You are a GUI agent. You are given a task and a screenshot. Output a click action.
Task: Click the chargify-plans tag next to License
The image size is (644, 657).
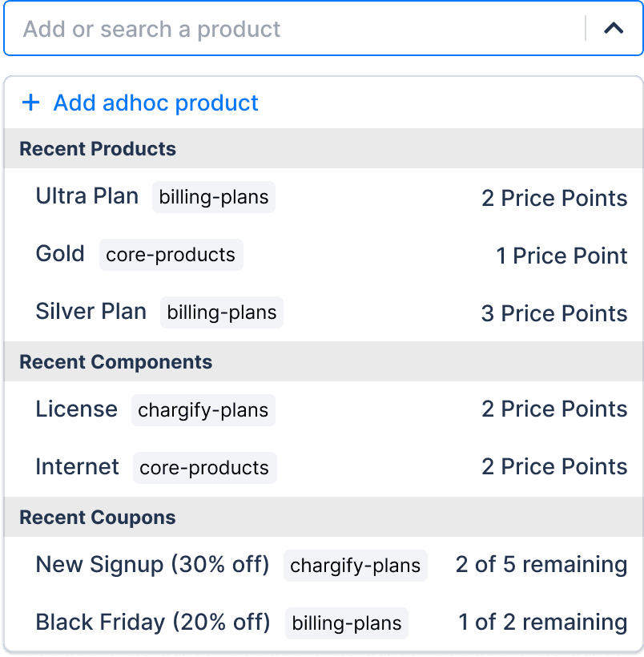coord(203,410)
